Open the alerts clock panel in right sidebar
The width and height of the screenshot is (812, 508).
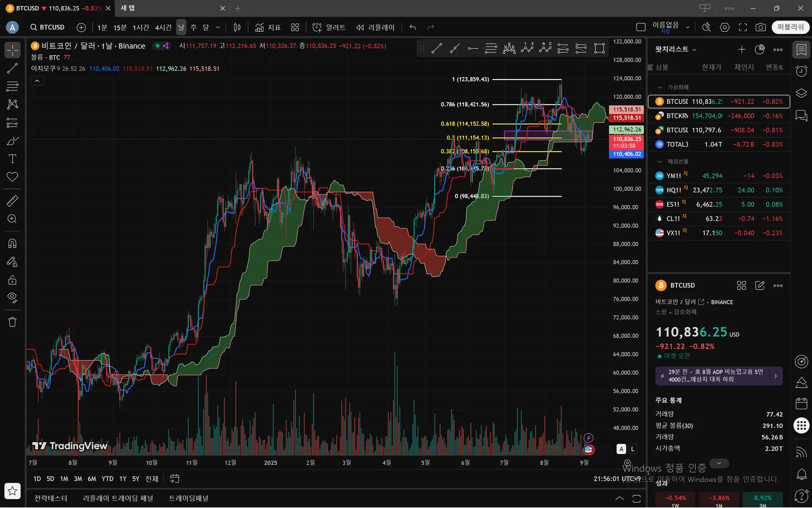(802, 71)
